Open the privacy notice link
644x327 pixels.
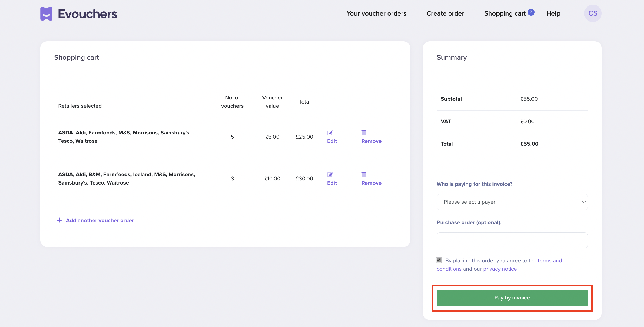[x=500, y=269]
